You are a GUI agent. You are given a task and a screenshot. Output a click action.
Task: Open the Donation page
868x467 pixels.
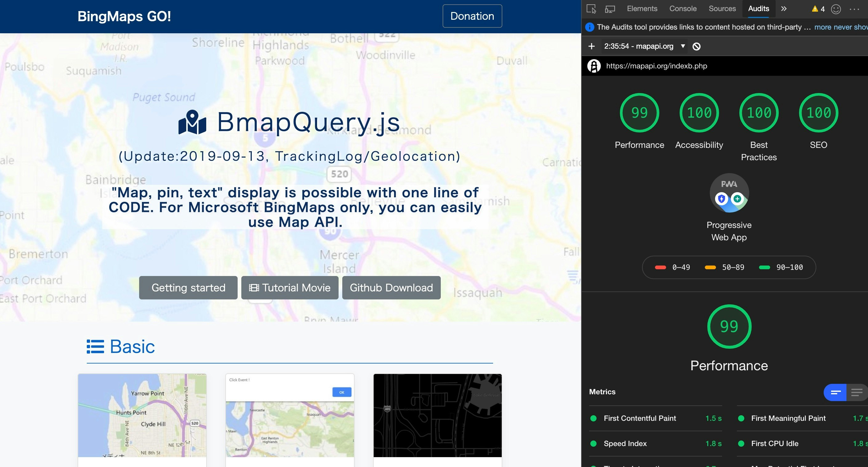pyautogui.click(x=472, y=16)
